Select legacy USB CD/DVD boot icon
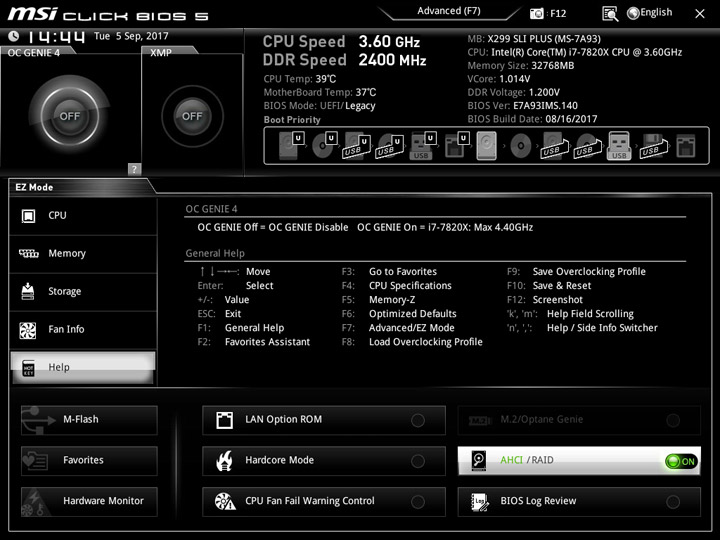Screen dimensions: 720x540 (587, 146)
